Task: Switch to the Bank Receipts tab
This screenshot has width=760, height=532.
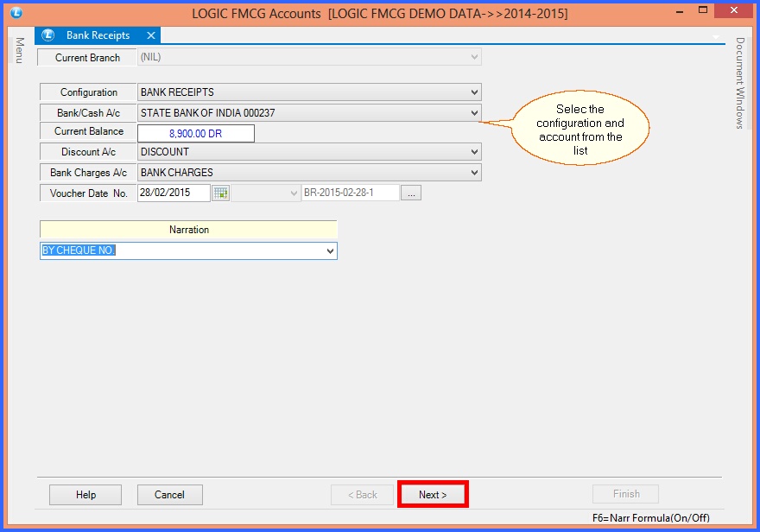Action: click(x=98, y=35)
